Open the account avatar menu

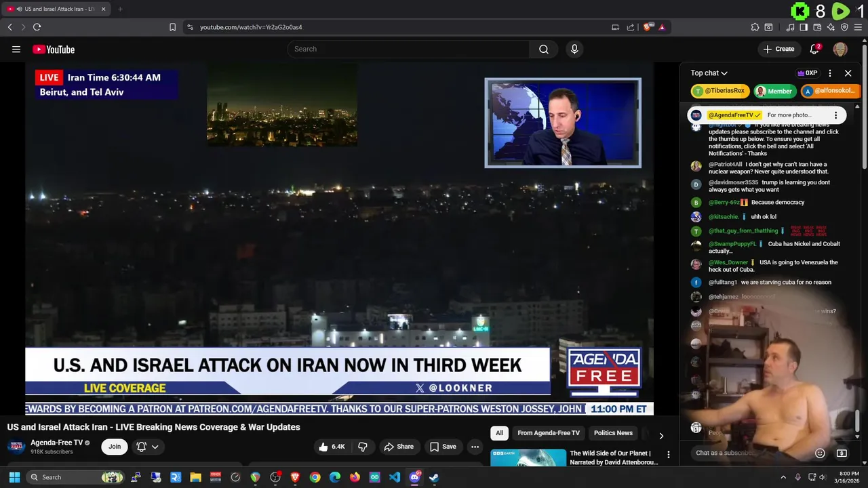click(x=840, y=49)
